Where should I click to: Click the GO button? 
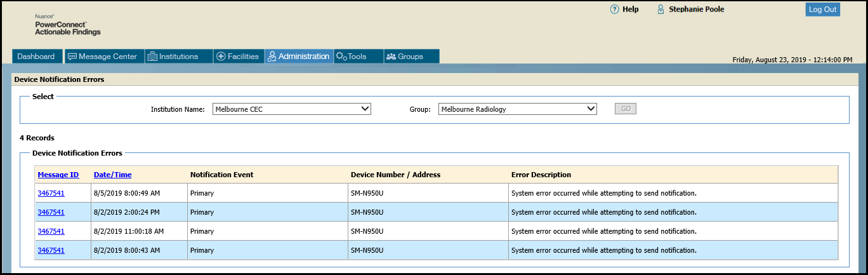(625, 109)
